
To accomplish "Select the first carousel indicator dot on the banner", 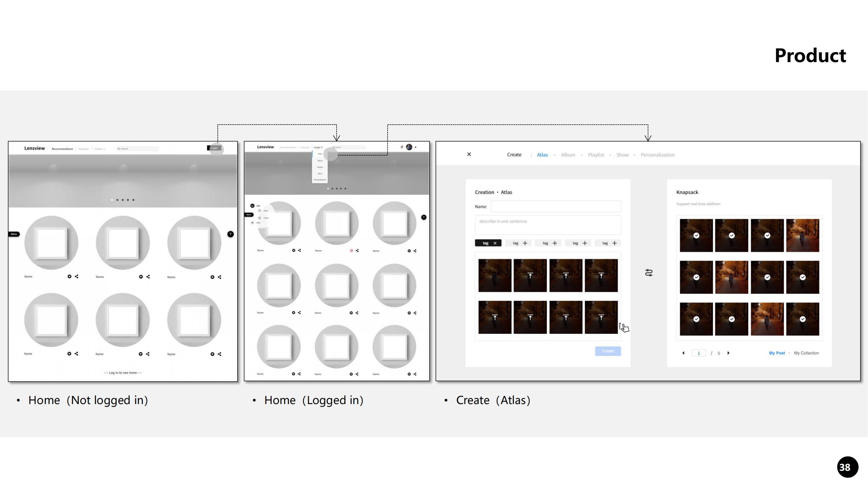I will 112,199.
